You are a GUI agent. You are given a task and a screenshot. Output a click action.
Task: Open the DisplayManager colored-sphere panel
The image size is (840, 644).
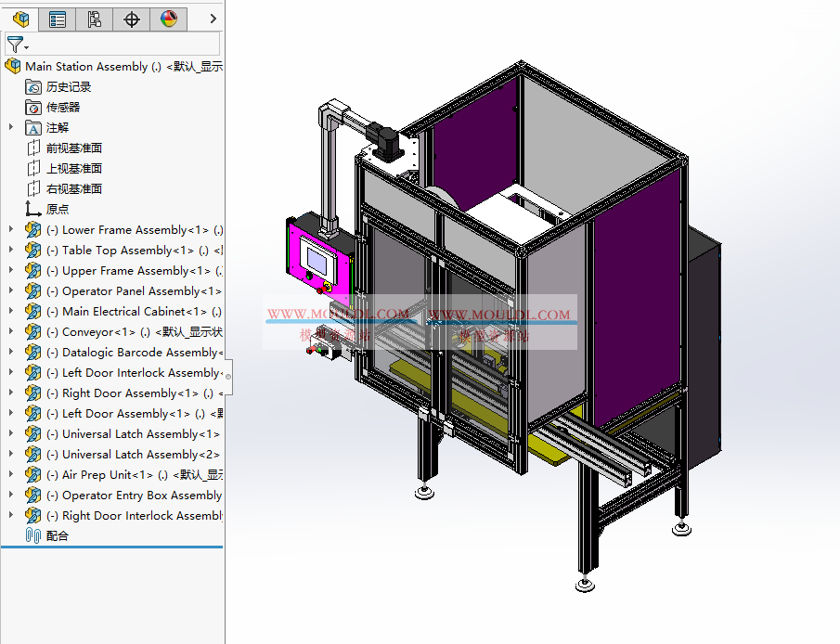[x=168, y=19]
